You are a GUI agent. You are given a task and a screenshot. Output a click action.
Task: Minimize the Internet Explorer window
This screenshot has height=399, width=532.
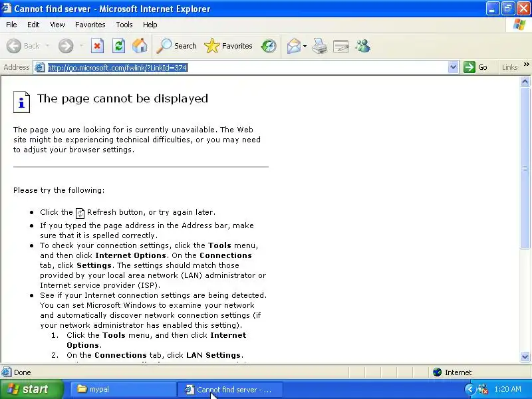(x=493, y=9)
